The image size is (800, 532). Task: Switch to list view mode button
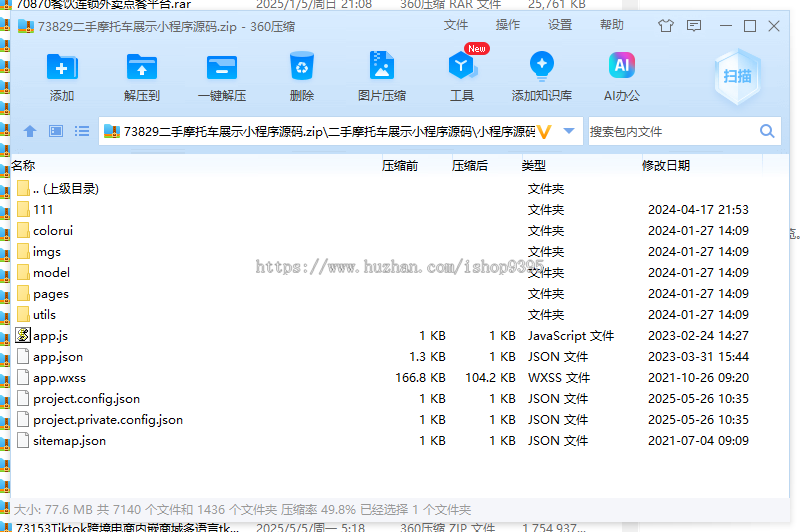click(x=82, y=132)
